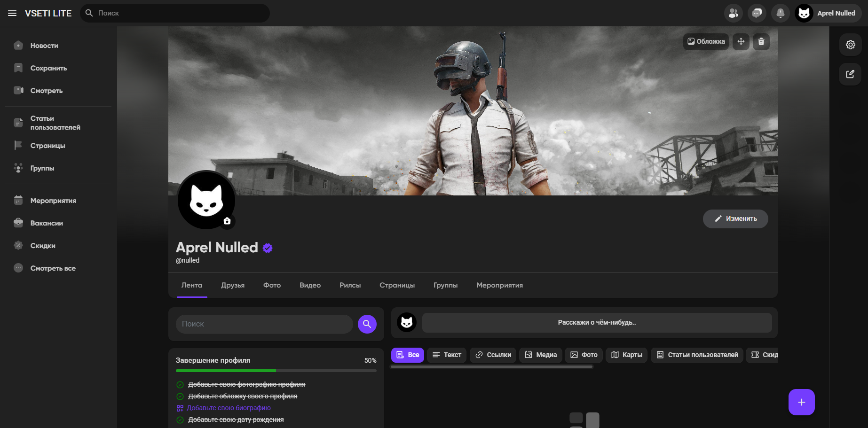Open the Мероприятия profile tab
Screen dimensions: 868x428
[499, 285]
